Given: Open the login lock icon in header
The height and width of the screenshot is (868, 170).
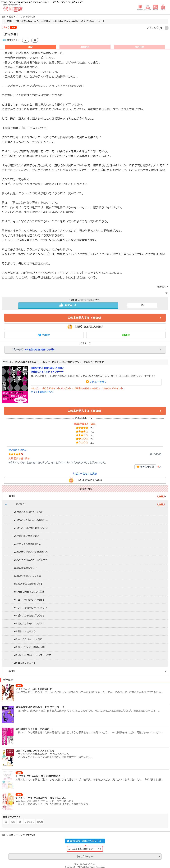Looking at the screenshot, I should coord(163,7).
